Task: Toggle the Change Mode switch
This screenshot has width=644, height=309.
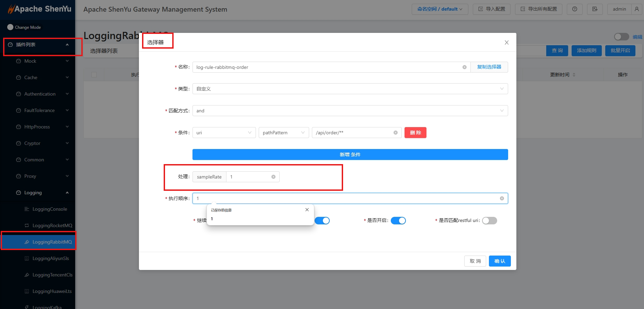Action: (x=10, y=27)
